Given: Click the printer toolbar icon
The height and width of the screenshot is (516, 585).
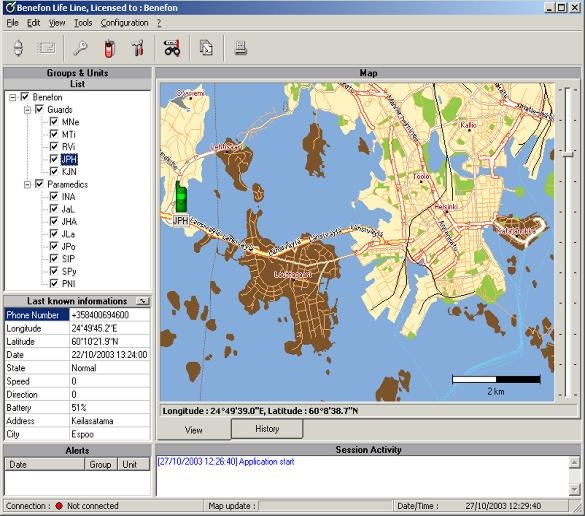Looking at the screenshot, I should (241, 48).
